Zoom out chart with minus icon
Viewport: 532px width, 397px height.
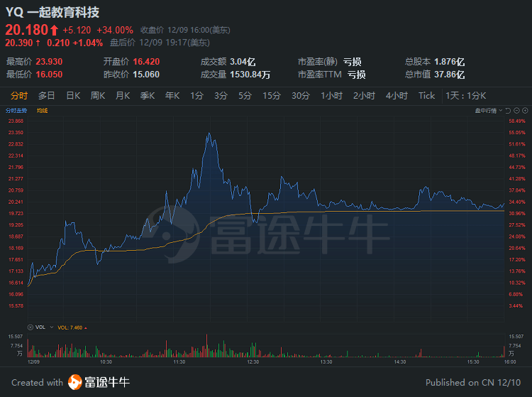pos(516,110)
